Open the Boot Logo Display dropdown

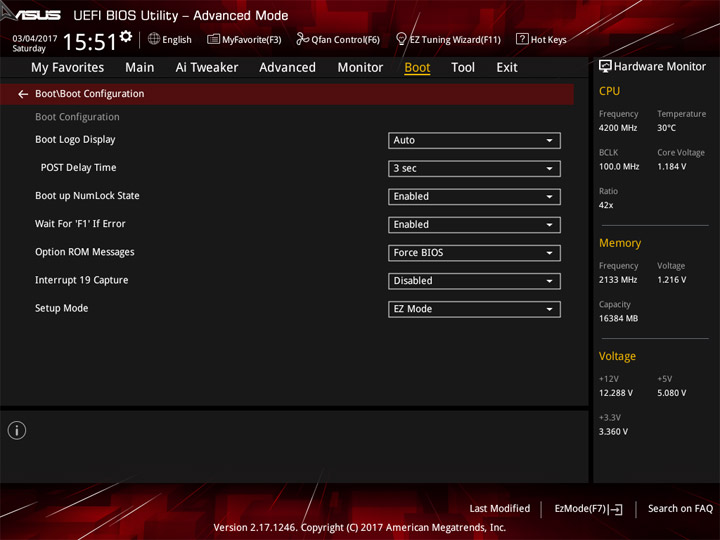(x=474, y=141)
